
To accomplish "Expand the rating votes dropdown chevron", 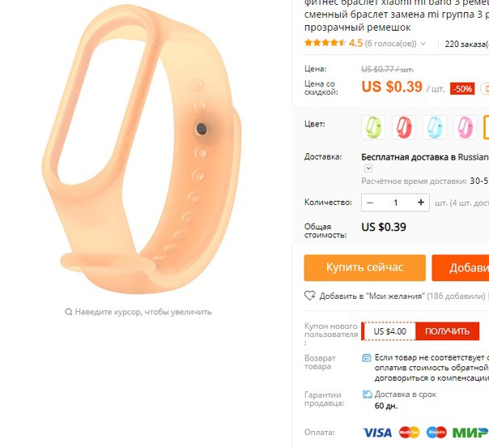I will tap(423, 44).
